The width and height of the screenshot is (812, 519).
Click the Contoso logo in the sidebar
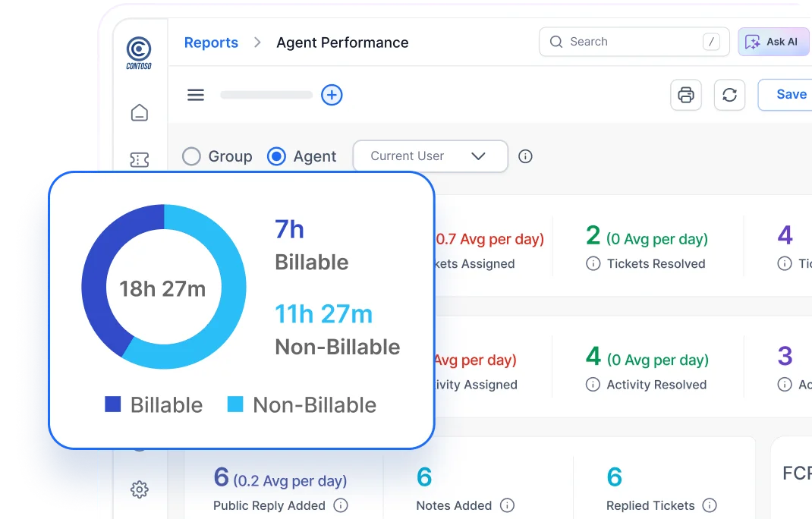pos(139,51)
